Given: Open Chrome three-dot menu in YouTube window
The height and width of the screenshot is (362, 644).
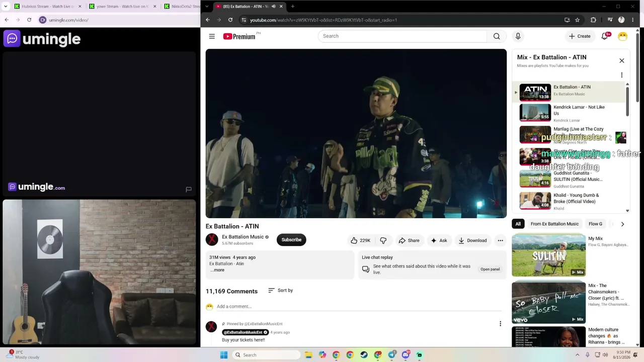Looking at the screenshot, I should pyautogui.click(x=632, y=20).
